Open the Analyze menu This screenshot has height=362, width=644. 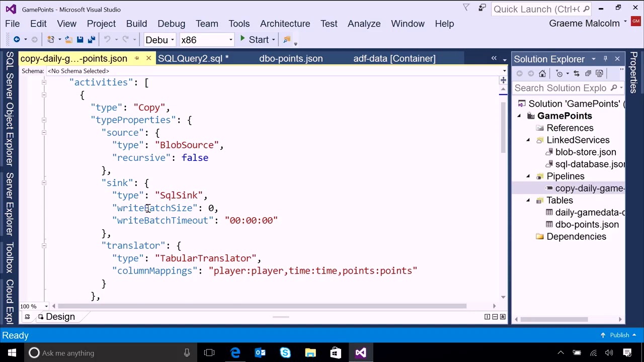click(364, 24)
